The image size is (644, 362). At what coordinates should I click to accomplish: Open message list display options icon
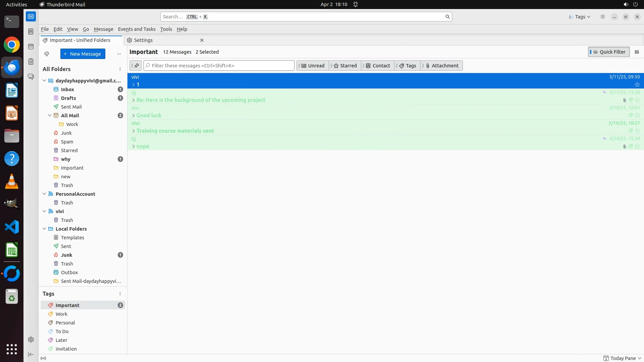[637, 52]
